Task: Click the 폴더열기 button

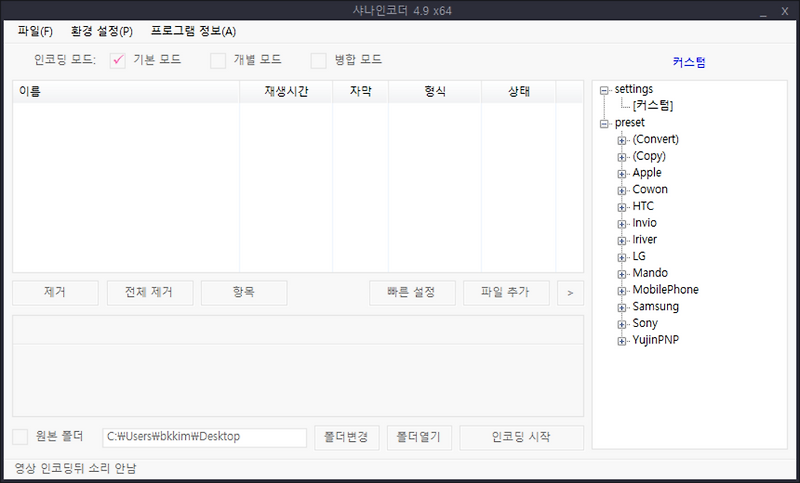Action: tap(419, 438)
